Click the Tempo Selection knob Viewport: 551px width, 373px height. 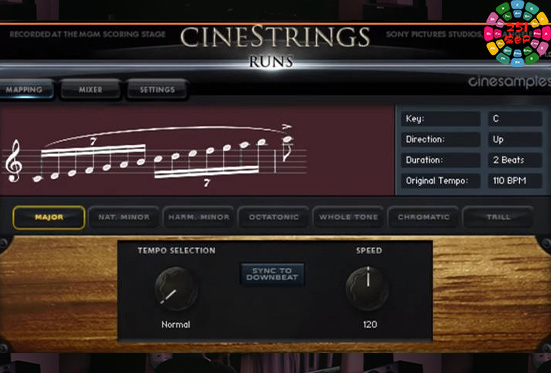pos(176,289)
